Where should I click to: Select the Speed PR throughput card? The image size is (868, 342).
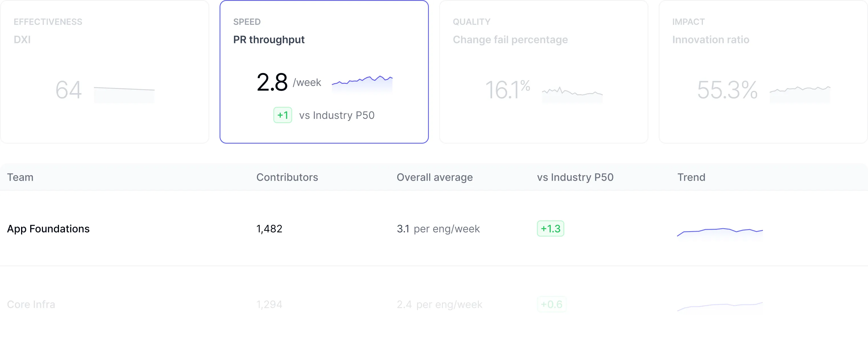click(x=324, y=72)
